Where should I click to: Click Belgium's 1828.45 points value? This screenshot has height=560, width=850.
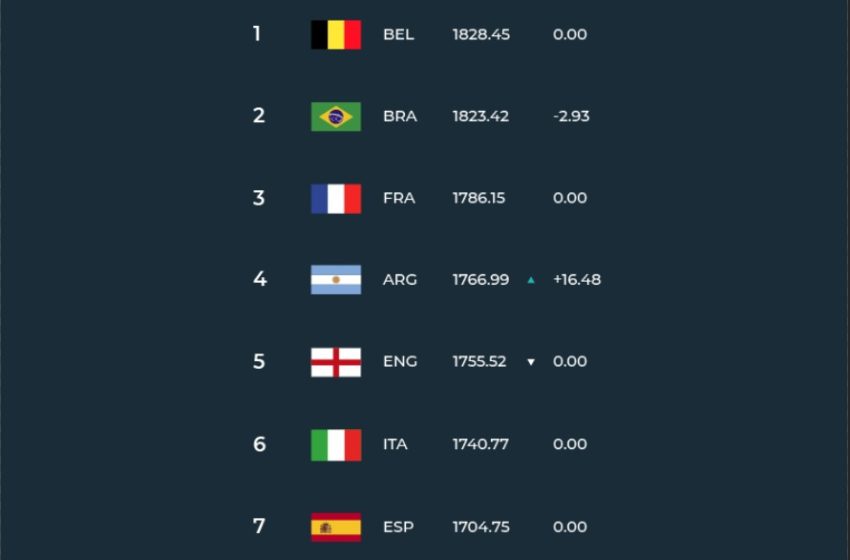pyautogui.click(x=481, y=35)
